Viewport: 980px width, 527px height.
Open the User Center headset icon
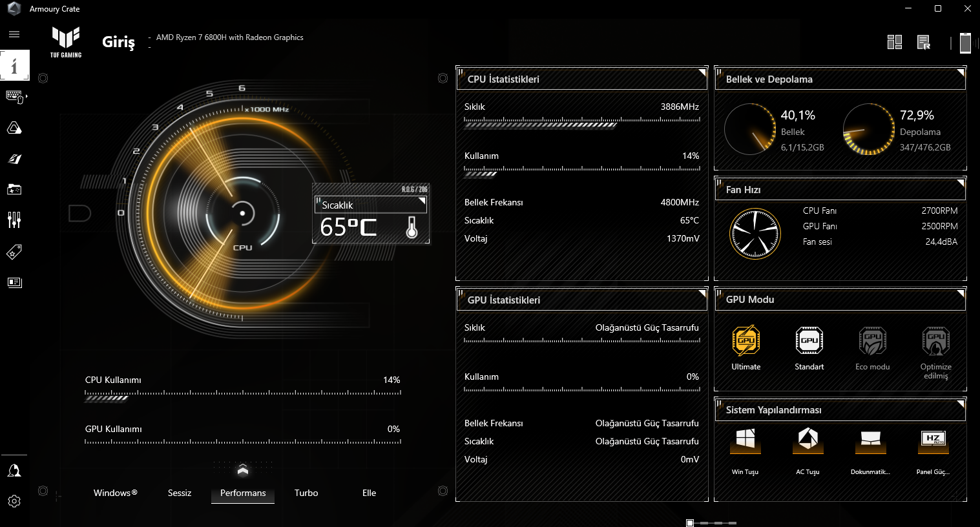14,470
